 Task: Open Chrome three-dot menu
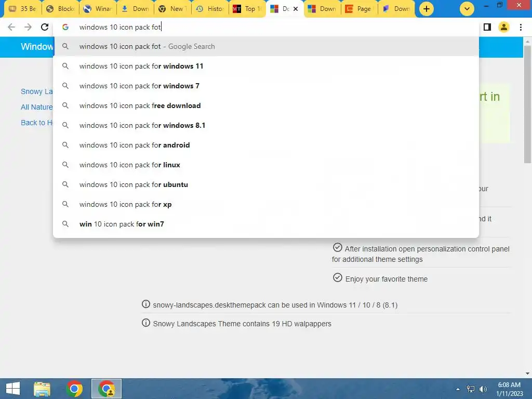521,27
